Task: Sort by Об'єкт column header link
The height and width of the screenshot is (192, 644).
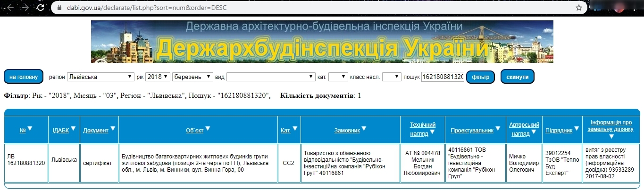Action: click(x=194, y=130)
